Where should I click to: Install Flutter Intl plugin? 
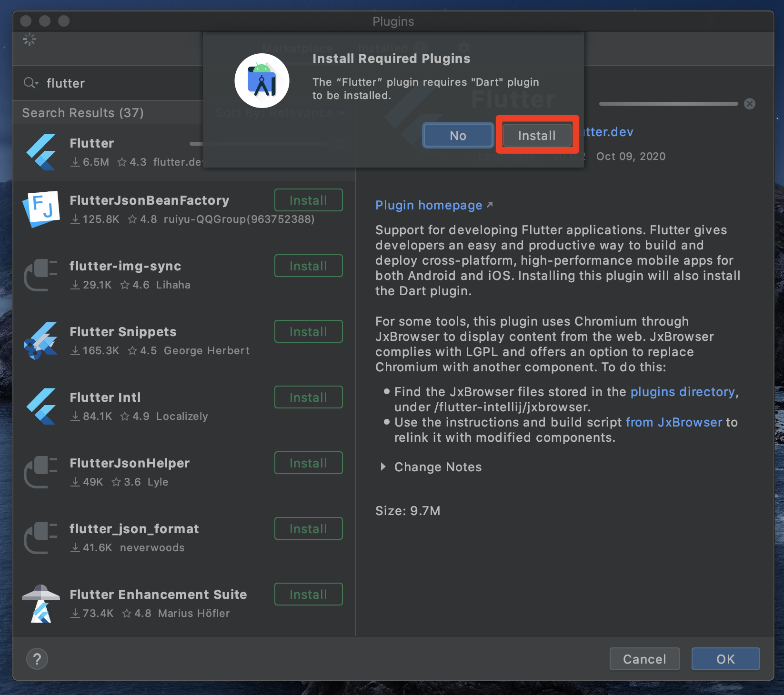(308, 397)
